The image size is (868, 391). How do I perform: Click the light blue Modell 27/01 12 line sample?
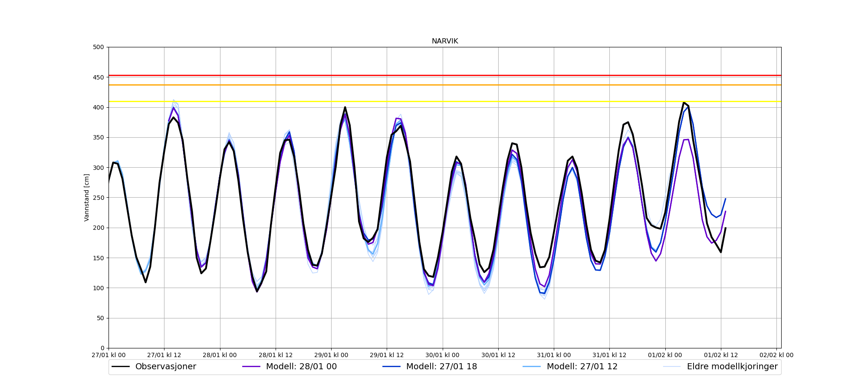(x=532, y=367)
